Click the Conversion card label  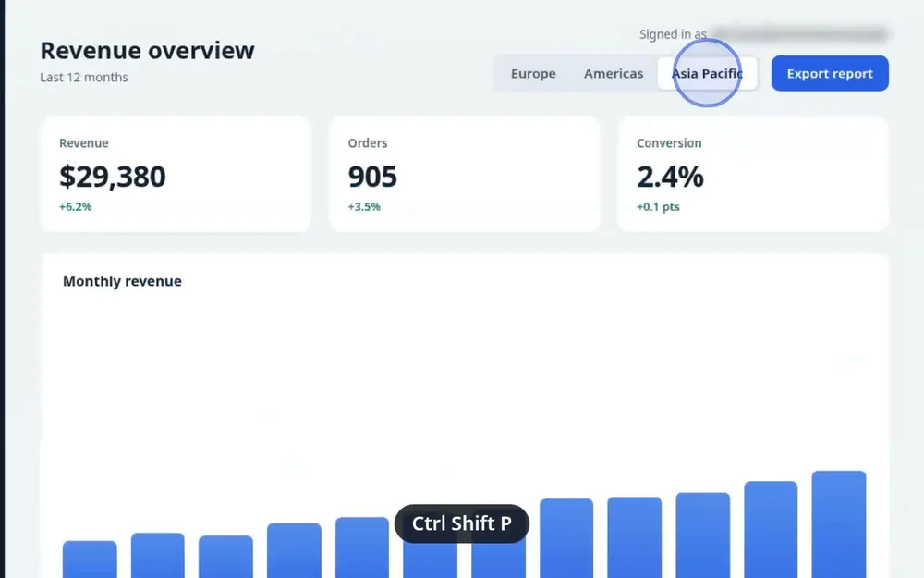point(669,143)
